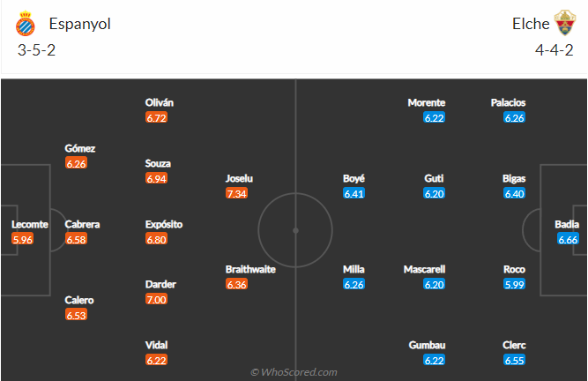Select player Palacios' name
This screenshot has height=381, width=588.
509,102
